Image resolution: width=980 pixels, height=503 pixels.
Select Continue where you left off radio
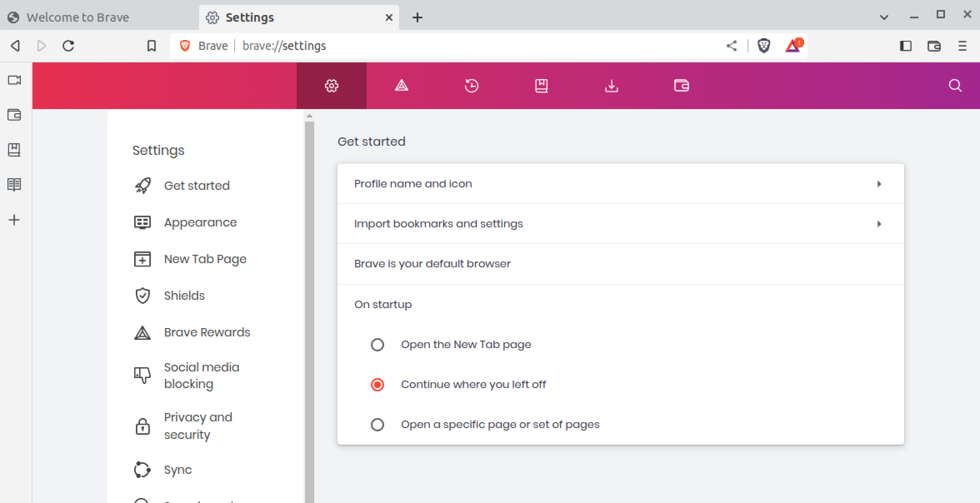pos(377,385)
